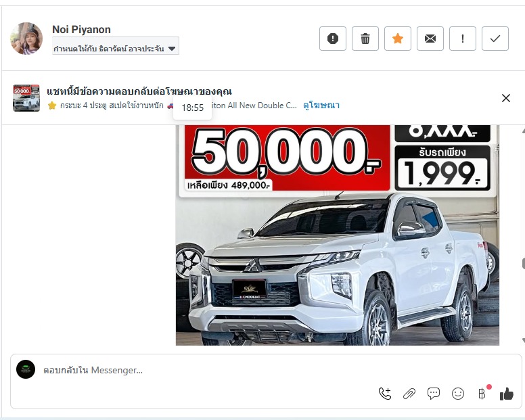Open the assignee dropdown for ธิดารัตน์ อาจประจัน
The width and height of the screenshot is (525, 420).
point(116,46)
